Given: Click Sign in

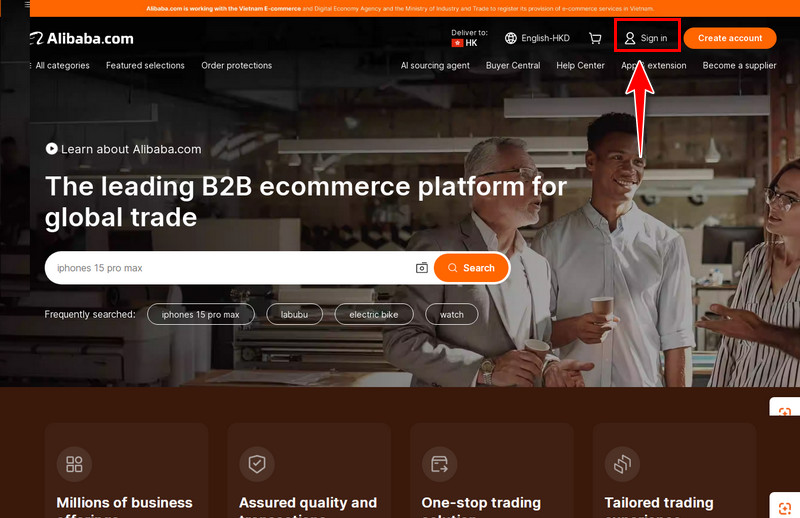Looking at the screenshot, I should point(654,38).
